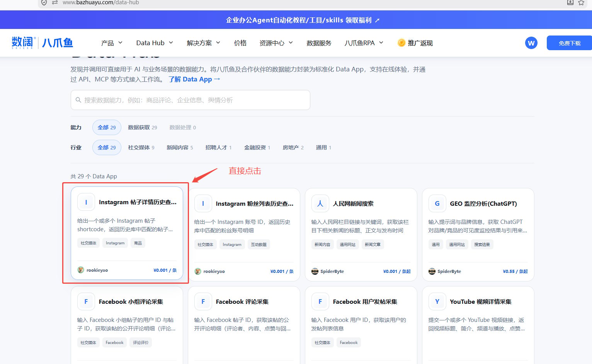Click the 人民网新闻搜索 card icon
Viewport: 592px width, 364px height.
pyautogui.click(x=320, y=203)
